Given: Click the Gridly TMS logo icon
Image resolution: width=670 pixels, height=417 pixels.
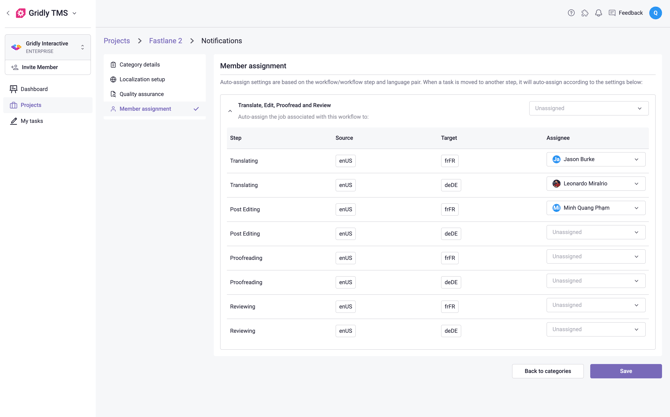Looking at the screenshot, I should [x=20, y=13].
